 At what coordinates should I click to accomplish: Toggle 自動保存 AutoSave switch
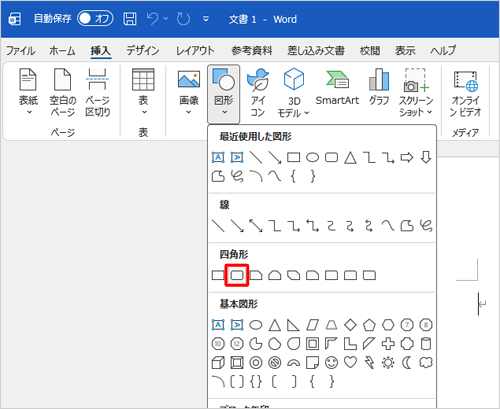tap(95, 19)
